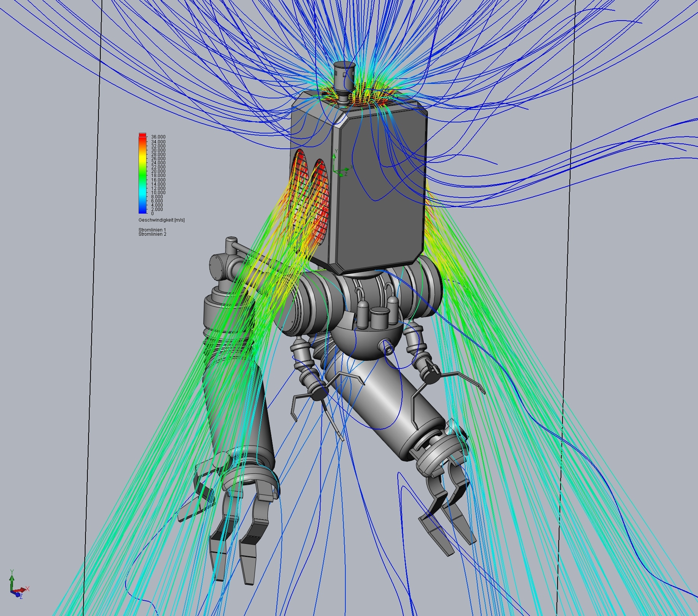
Task: Click the 18.000 value on the legend
Action: click(158, 175)
